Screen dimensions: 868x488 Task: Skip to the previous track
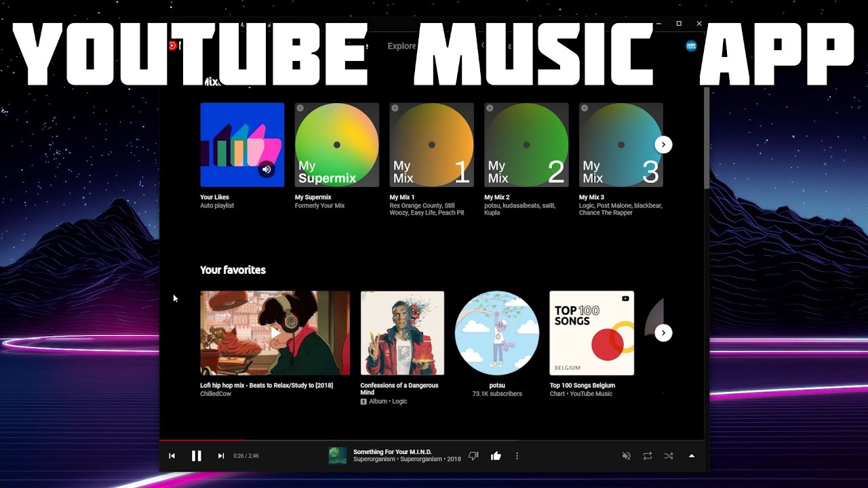point(172,456)
